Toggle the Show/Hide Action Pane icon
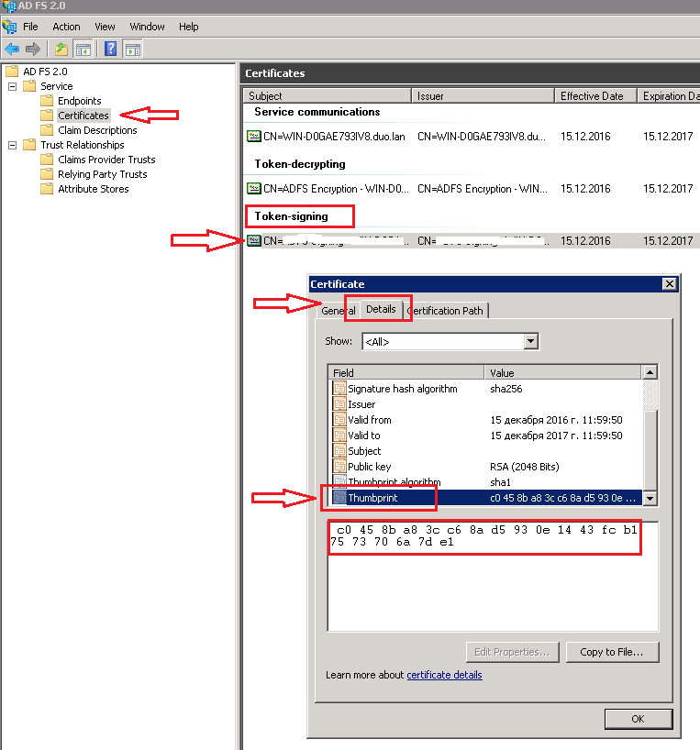Viewport: 700px width, 750px height. [x=132, y=49]
